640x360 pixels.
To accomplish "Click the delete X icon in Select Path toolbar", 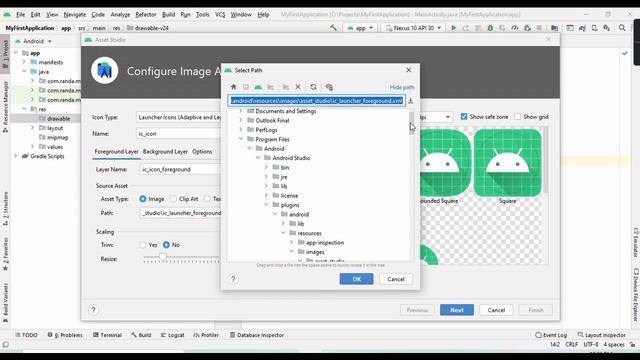I will click(x=298, y=87).
